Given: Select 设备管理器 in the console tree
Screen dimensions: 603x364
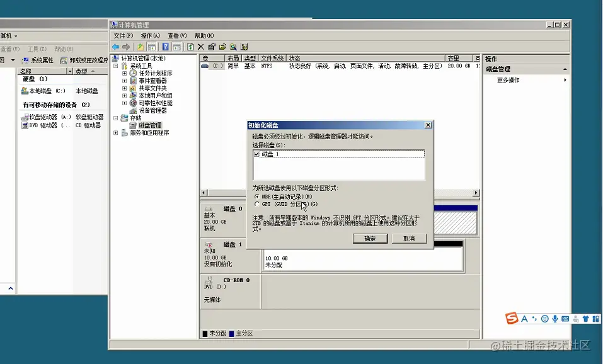Looking at the screenshot, I should click(152, 110).
